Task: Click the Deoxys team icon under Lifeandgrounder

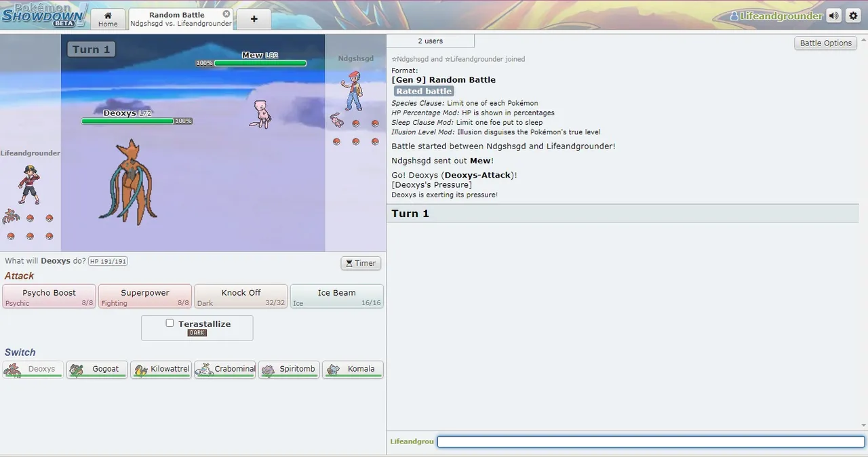Action: coord(10,217)
